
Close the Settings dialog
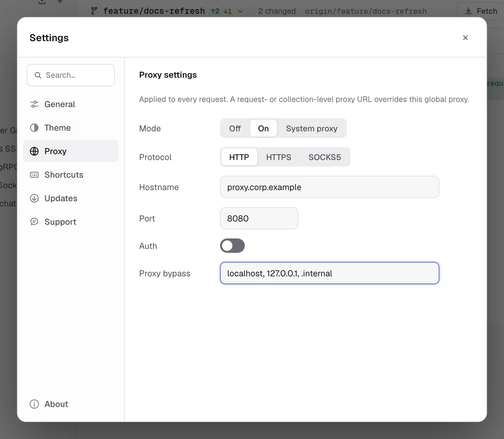tap(465, 38)
